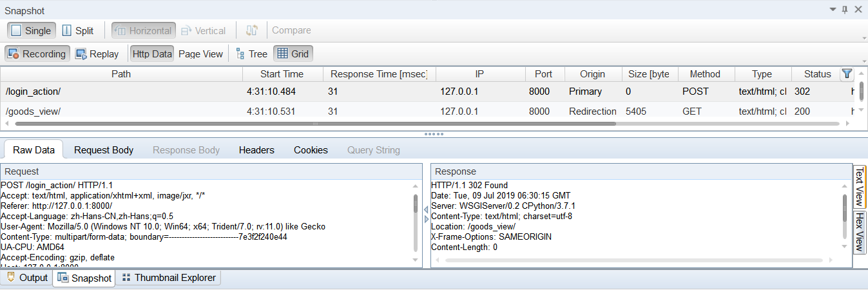Open the Cookies tab
Screen dimensions: 868x290
coord(311,150)
